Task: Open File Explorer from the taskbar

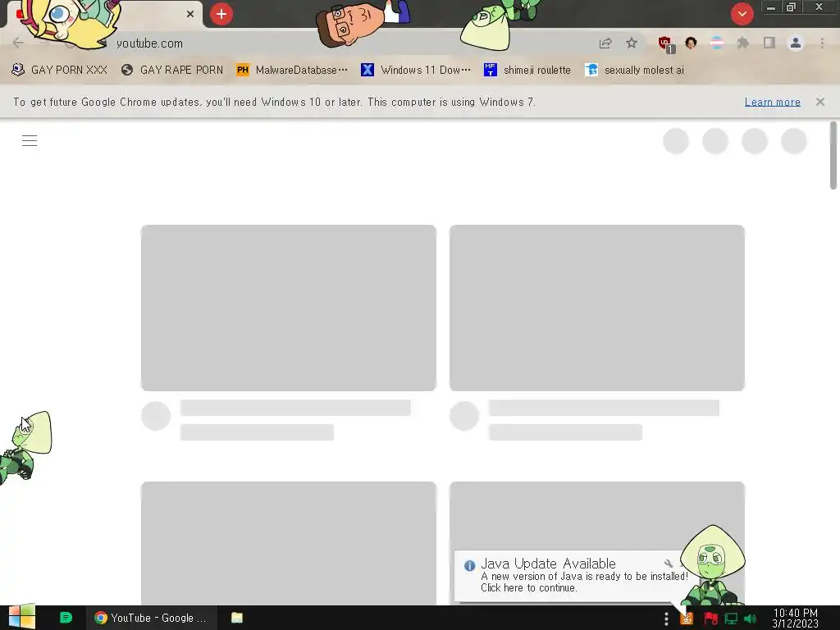Action: coord(237,618)
